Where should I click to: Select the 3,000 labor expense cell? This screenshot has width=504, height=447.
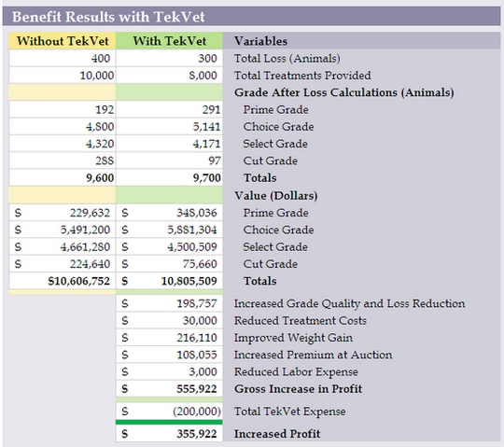tap(169, 371)
